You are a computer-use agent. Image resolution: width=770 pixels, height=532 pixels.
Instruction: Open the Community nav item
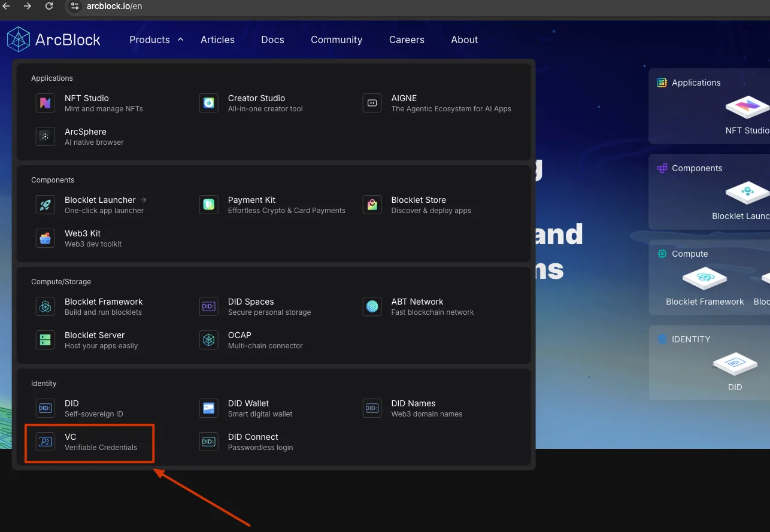click(337, 39)
